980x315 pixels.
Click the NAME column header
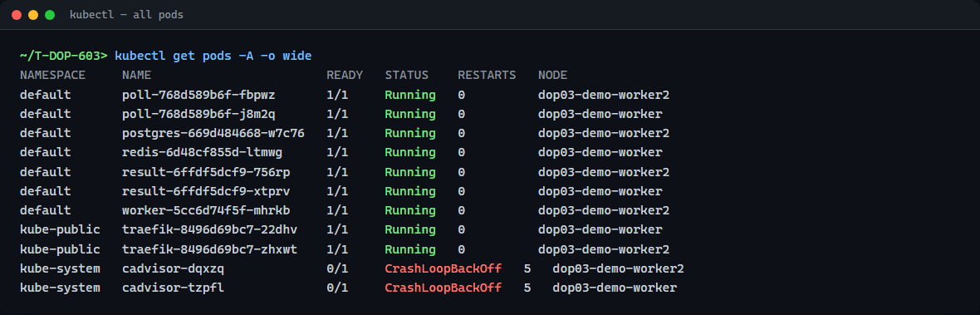137,76
